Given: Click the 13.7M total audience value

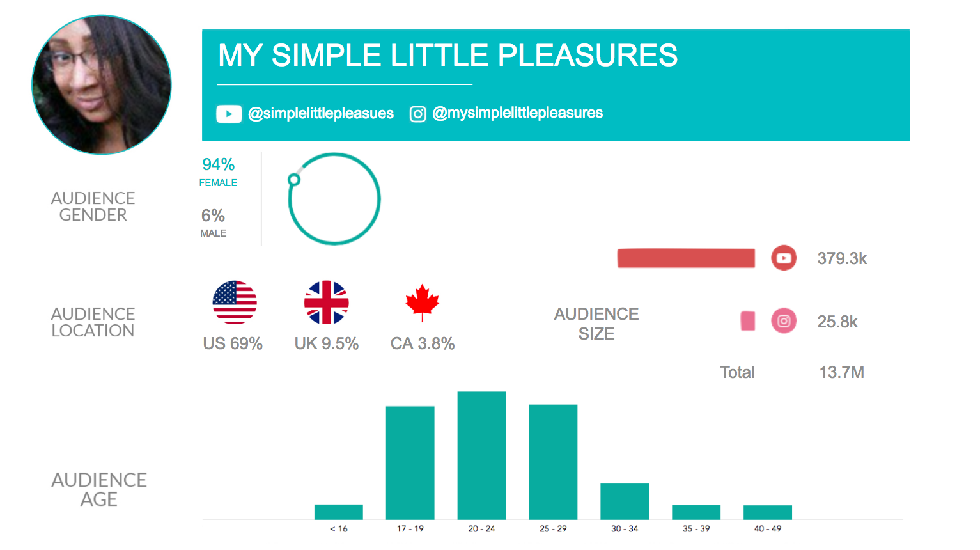Looking at the screenshot, I should [841, 372].
